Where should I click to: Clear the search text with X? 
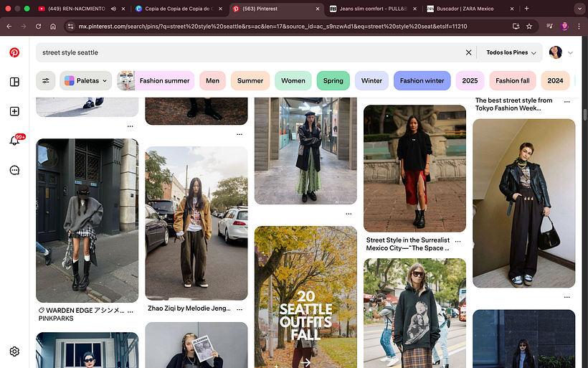click(469, 52)
